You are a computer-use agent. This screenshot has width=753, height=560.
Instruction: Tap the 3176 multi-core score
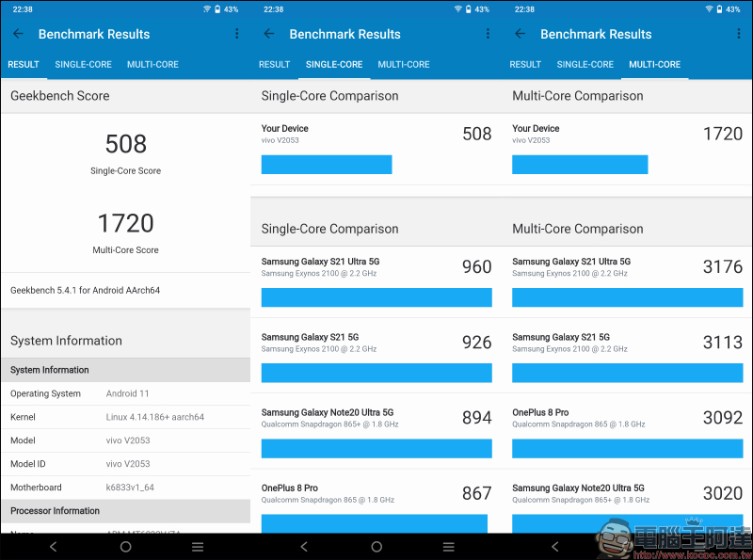pos(723,266)
